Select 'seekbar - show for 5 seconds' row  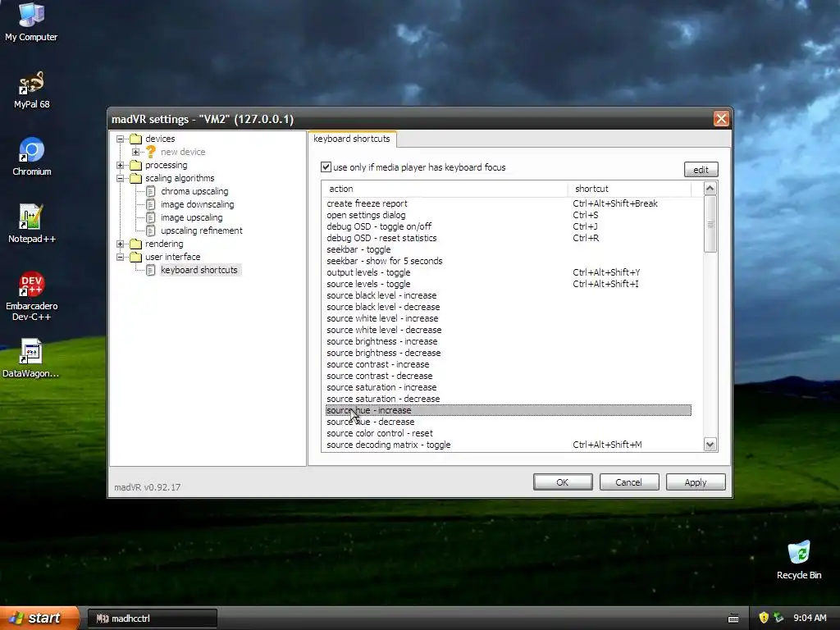click(x=509, y=261)
